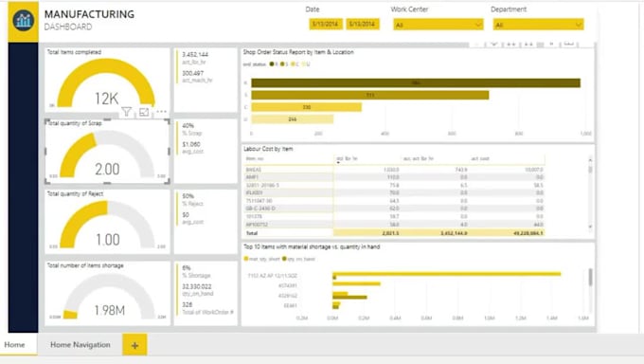Sort by the std lbr hr column header

(x=347, y=158)
